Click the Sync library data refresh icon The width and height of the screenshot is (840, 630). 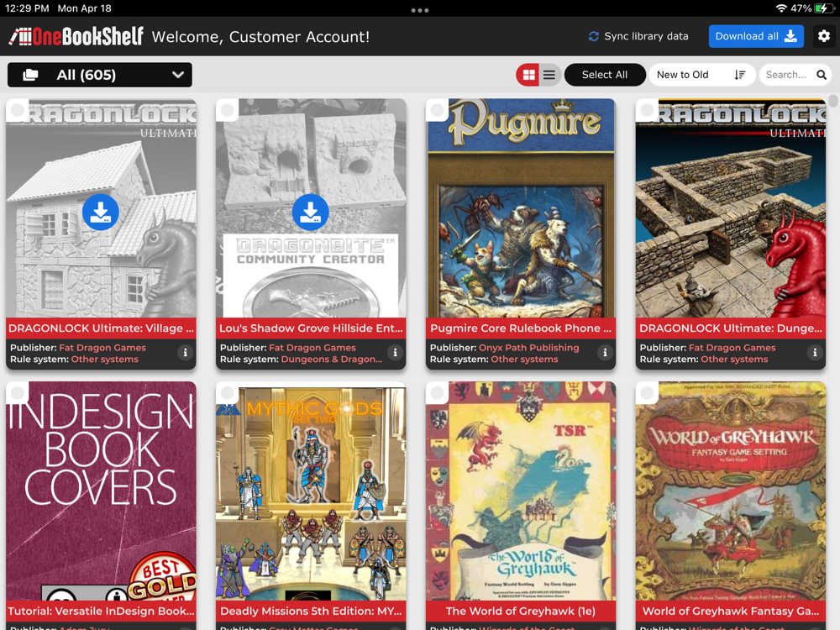click(x=594, y=36)
